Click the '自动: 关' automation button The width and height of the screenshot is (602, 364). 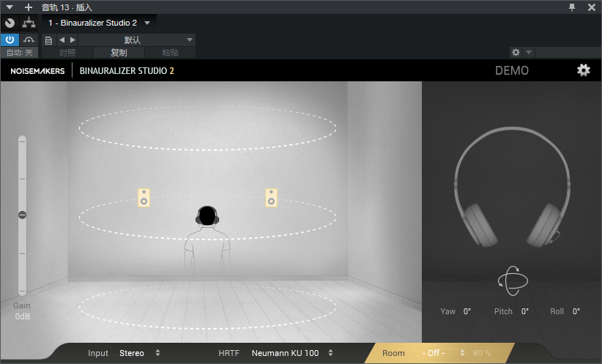19,53
